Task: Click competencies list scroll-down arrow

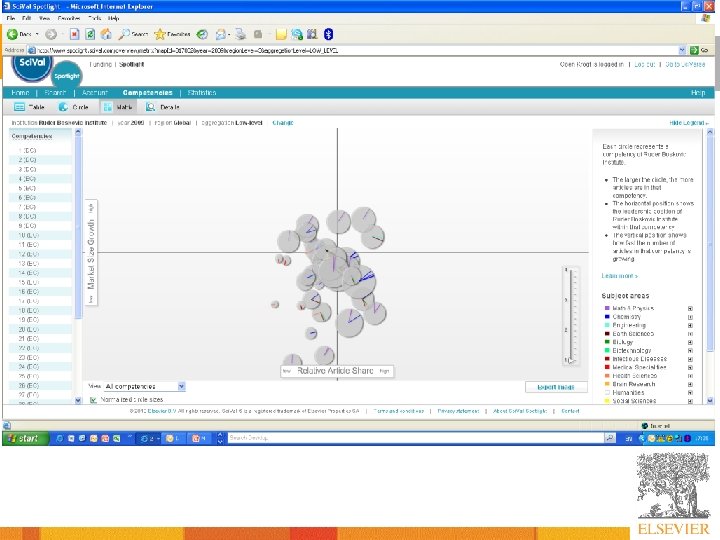Action: pyautogui.click(x=78, y=400)
